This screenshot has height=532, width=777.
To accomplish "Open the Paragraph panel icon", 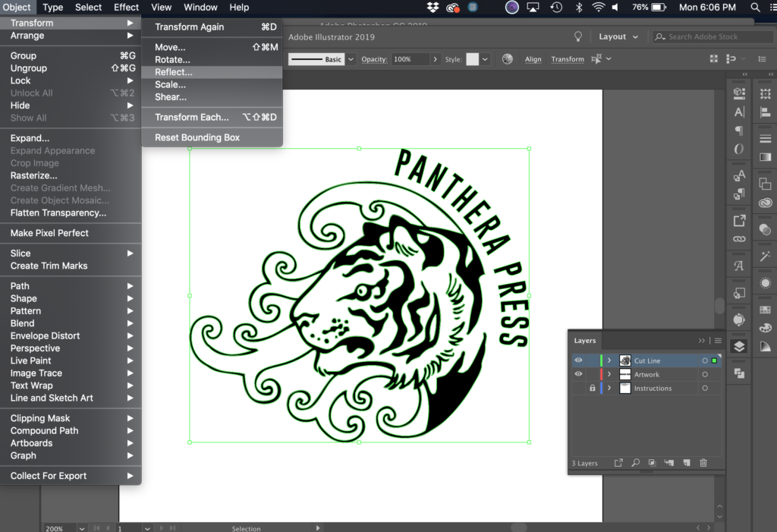I will [739, 131].
